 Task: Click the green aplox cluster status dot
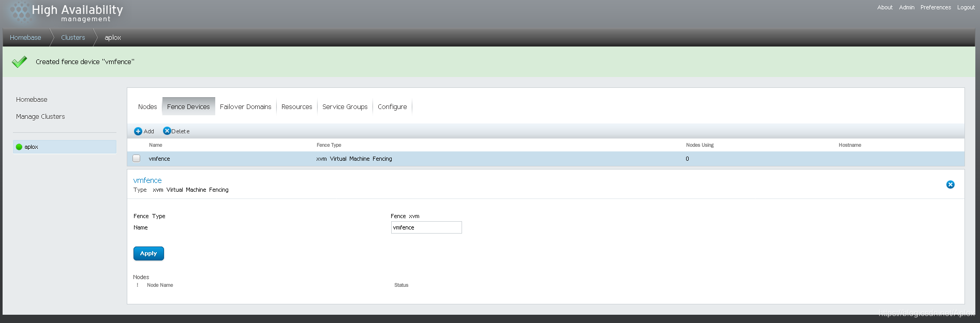point(19,147)
